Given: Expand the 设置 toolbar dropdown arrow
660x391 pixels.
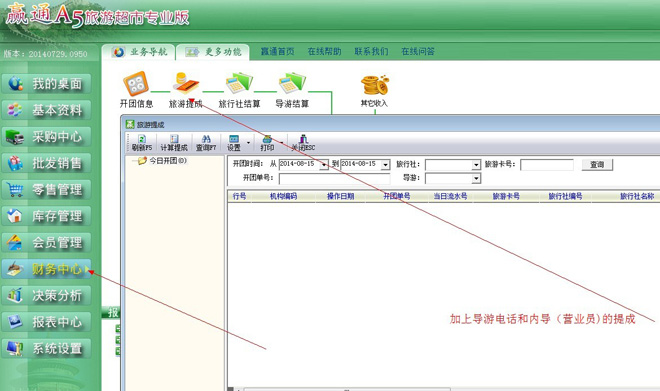Looking at the screenshot, I should pos(248,143).
